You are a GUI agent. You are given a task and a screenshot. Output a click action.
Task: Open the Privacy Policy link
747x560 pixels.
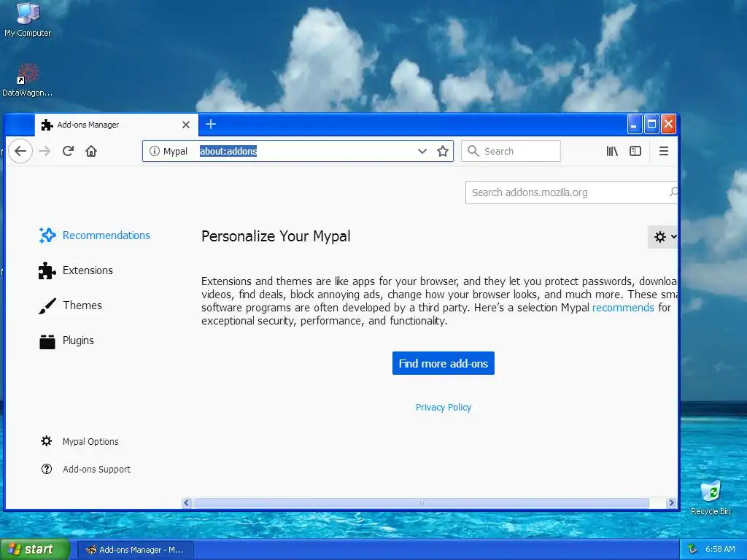coord(443,407)
